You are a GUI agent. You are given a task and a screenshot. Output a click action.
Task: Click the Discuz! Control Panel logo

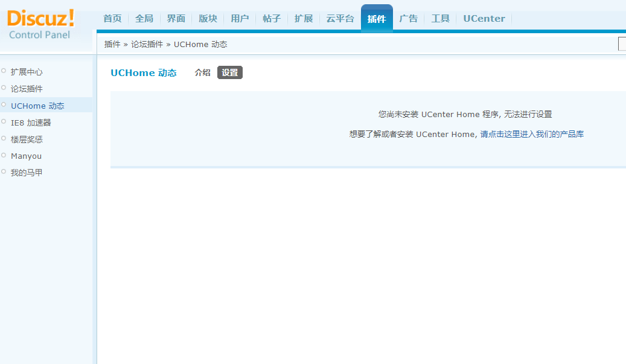[x=40, y=24]
